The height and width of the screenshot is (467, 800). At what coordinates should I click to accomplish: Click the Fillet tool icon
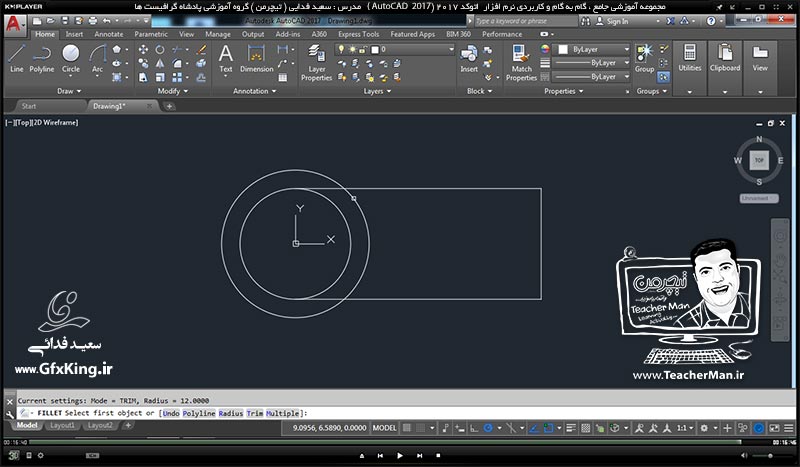coord(177,63)
